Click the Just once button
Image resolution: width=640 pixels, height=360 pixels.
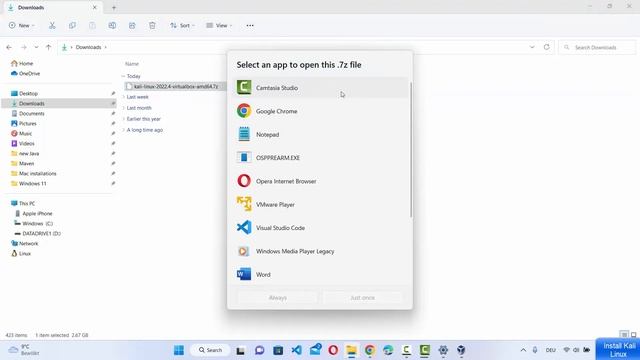coord(362,298)
